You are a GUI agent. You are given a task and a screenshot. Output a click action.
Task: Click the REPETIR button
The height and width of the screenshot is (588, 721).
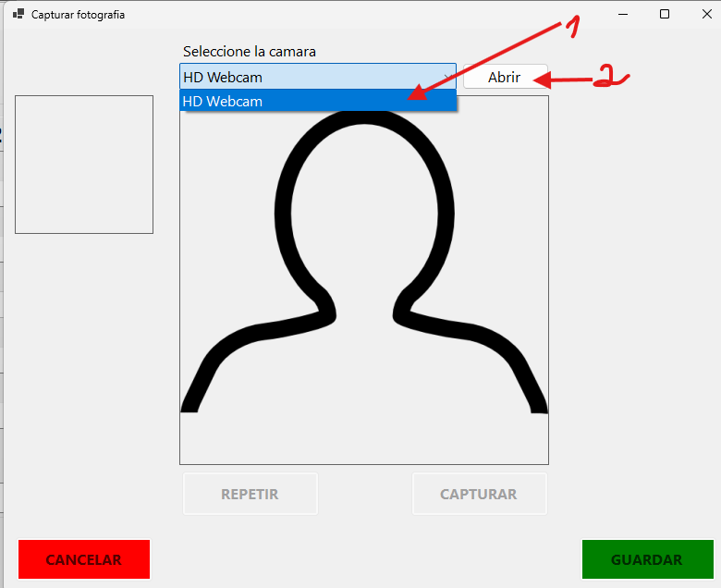tap(250, 494)
